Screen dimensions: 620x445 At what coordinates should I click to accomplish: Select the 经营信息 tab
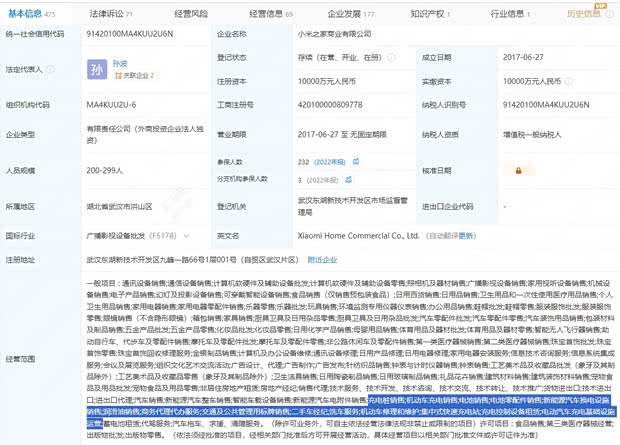(270, 13)
